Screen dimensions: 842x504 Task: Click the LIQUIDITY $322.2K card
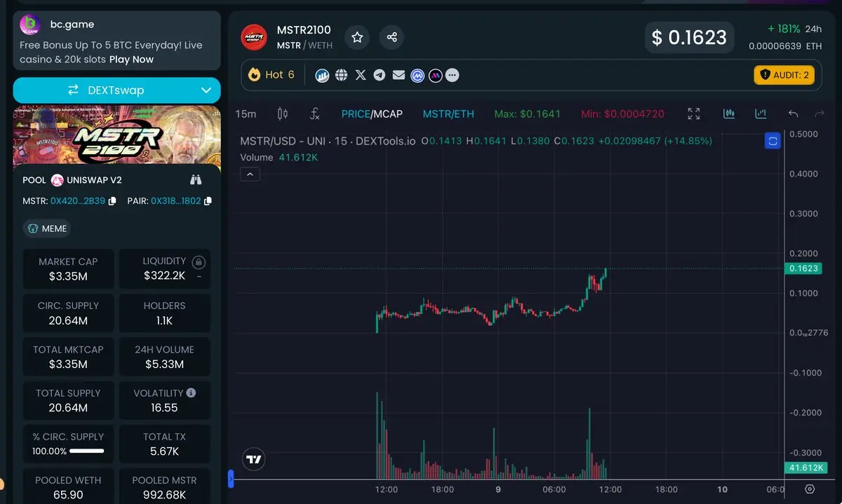(164, 268)
